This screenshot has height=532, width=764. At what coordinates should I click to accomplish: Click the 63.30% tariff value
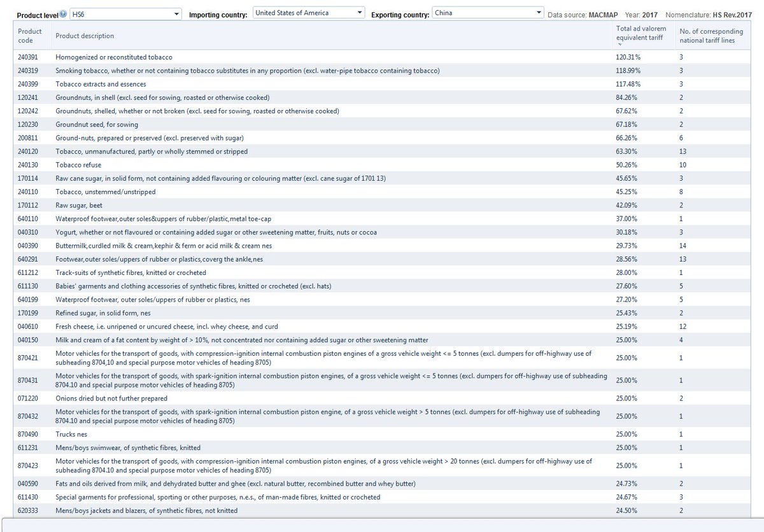[626, 151]
